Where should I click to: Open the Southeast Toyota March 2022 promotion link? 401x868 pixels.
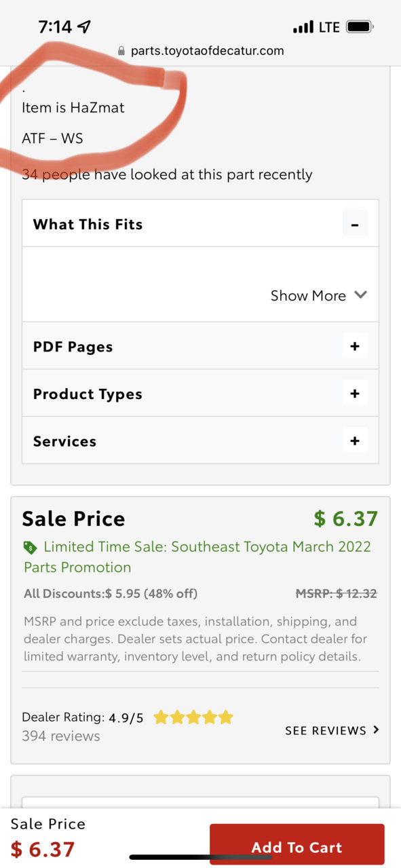tap(197, 556)
